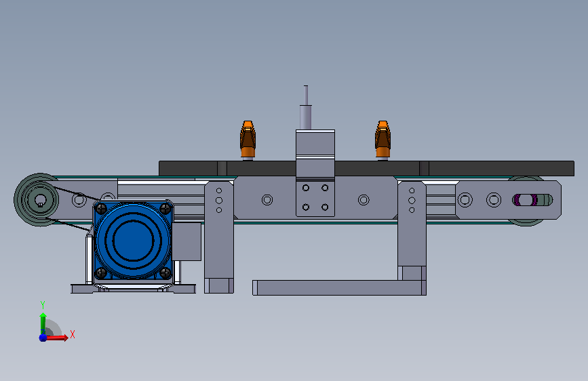This screenshot has width=588, height=381.
Task: Click the green Y axis arrow of triad
Action: [x=43, y=323]
